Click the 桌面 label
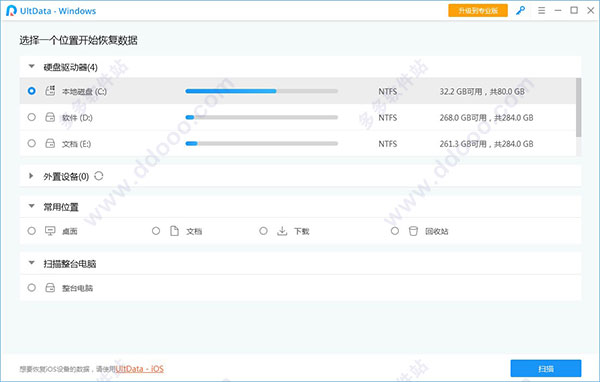Screen dimensions: 600x382 pyautogui.click(x=70, y=231)
